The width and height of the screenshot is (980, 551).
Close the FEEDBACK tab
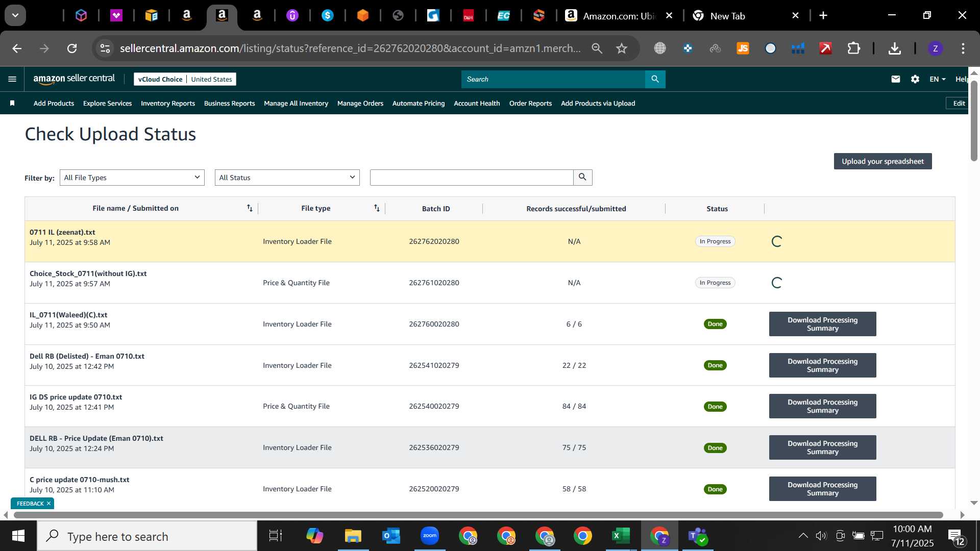click(x=48, y=504)
